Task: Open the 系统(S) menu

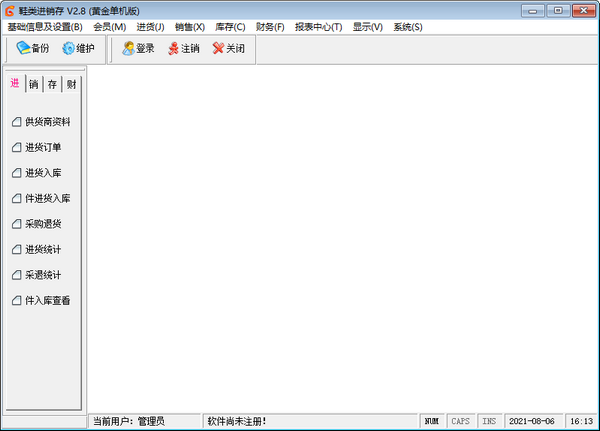Action: (x=408, y=27)
